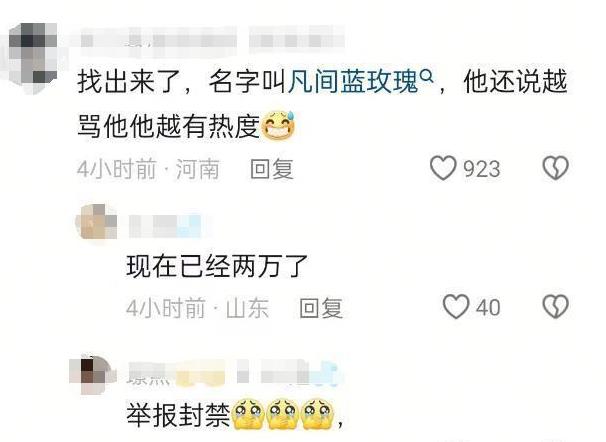Dislike the top comment from 河南
This screenshot has height=442, width=606.
coord(555,168)
